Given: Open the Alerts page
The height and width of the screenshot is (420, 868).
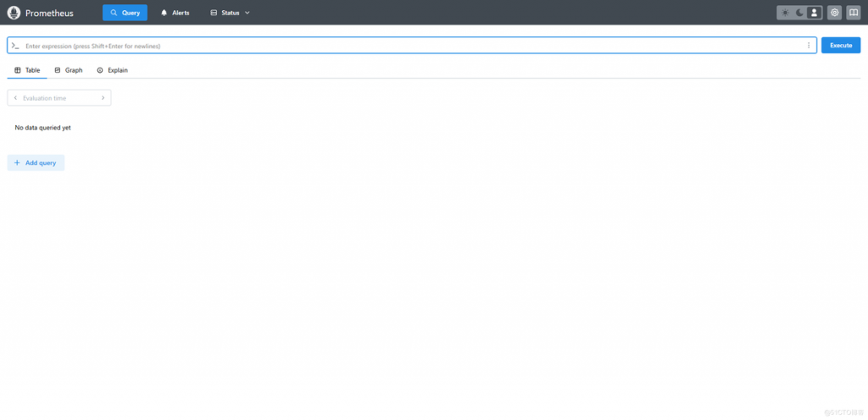Looking at the screenshot, I should click(175, 13).
